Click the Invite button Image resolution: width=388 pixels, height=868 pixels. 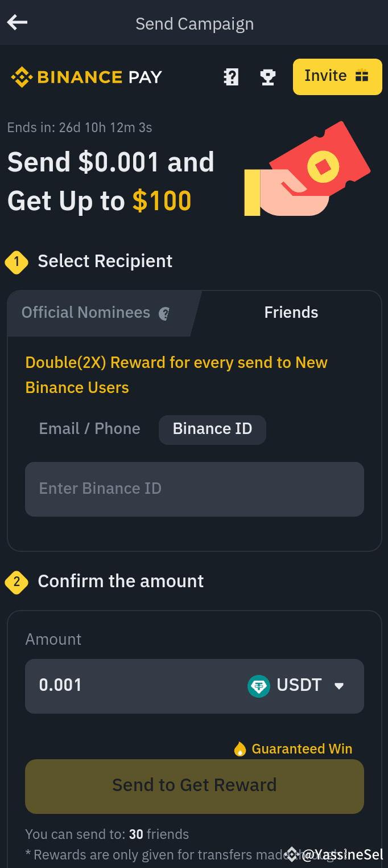point(337,76)
